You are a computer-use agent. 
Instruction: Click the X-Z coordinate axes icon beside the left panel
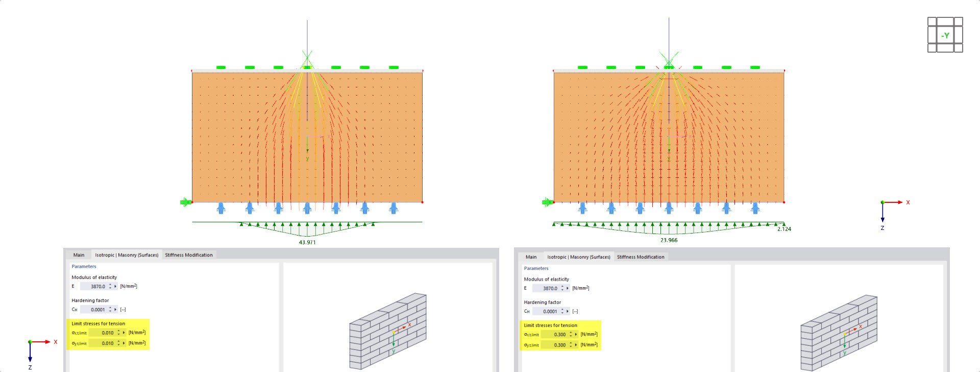click(x=42, y=354)
